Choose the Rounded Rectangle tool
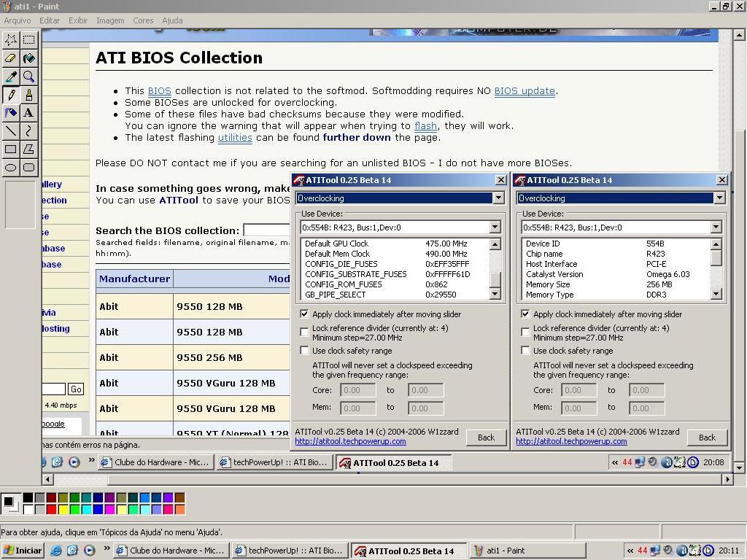747x560 pixels. (29, 168)
